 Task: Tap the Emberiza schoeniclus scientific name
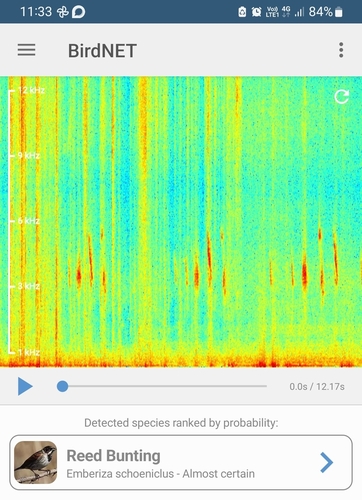(x=120, y=474)
